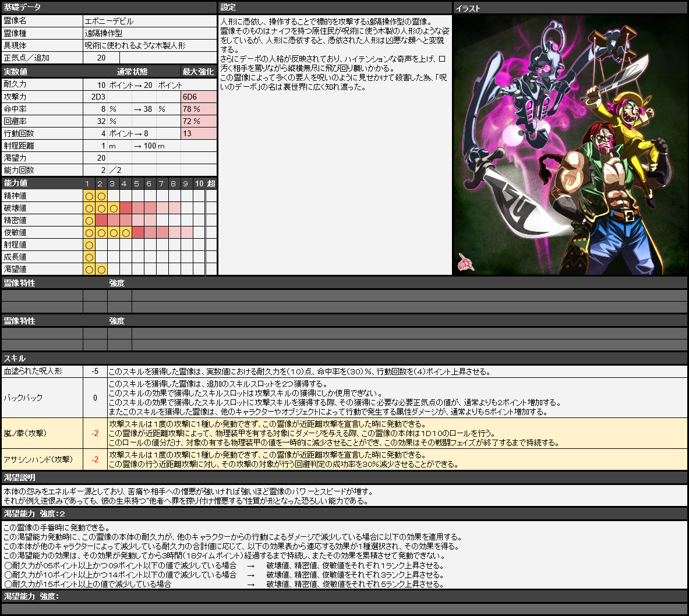Click the 嵐ノ拳(攻撃) skill name cell

tap(42, 433)
